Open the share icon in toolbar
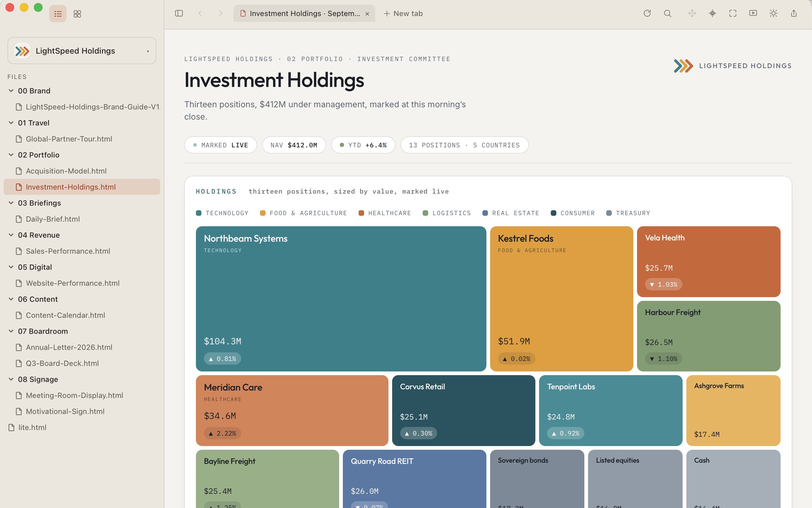812x508 pixels. click(x=794, y=14)
